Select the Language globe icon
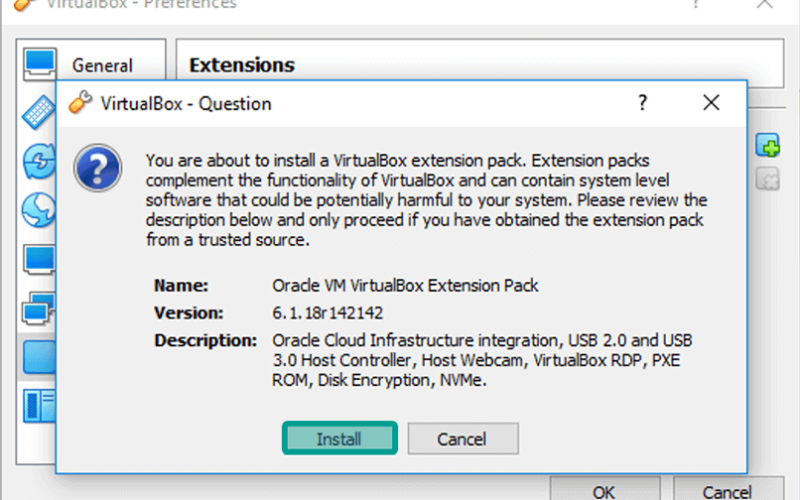 pyautogui.click(x=40, y=209)
